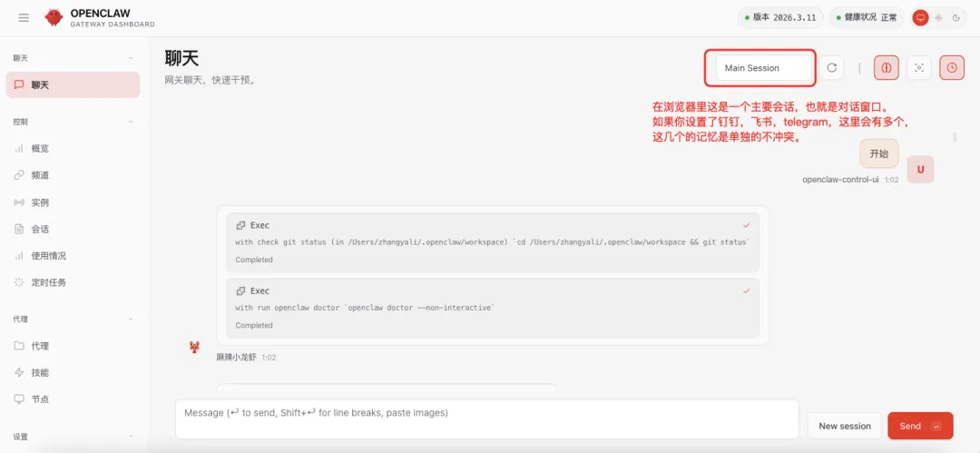This screenshot has height=453, width=980.
Task: Collapse the 代理 sidebar section
Action: 131,320
